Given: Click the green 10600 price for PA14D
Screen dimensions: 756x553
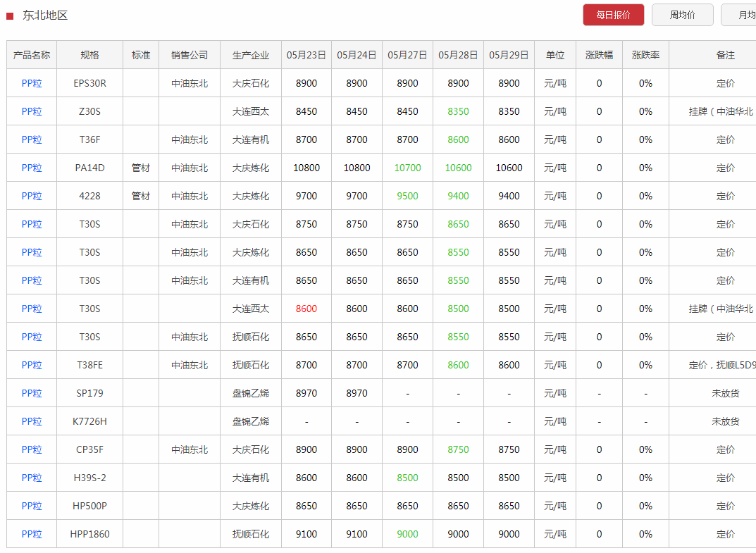Looking at the screenshot, I should (458, 168).
